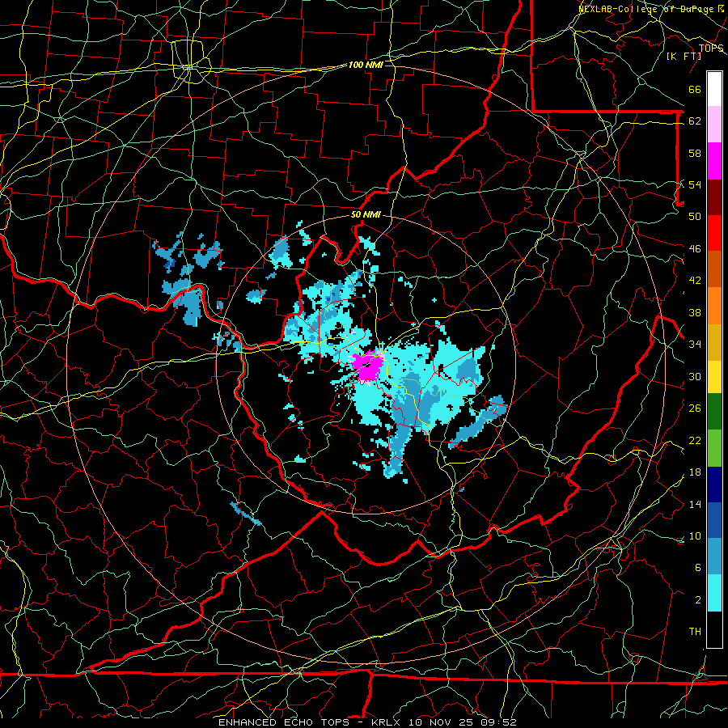
Task: Click the dark red legend swatch
Action: (714, 197)
